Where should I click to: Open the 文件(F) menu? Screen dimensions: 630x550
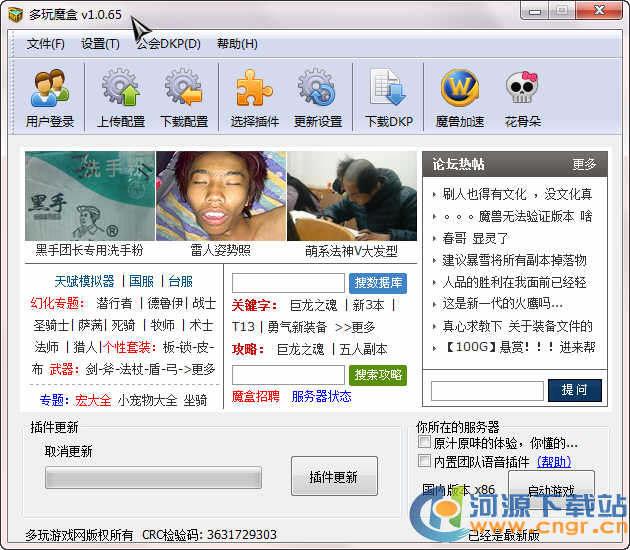click(x=45, y=43)
